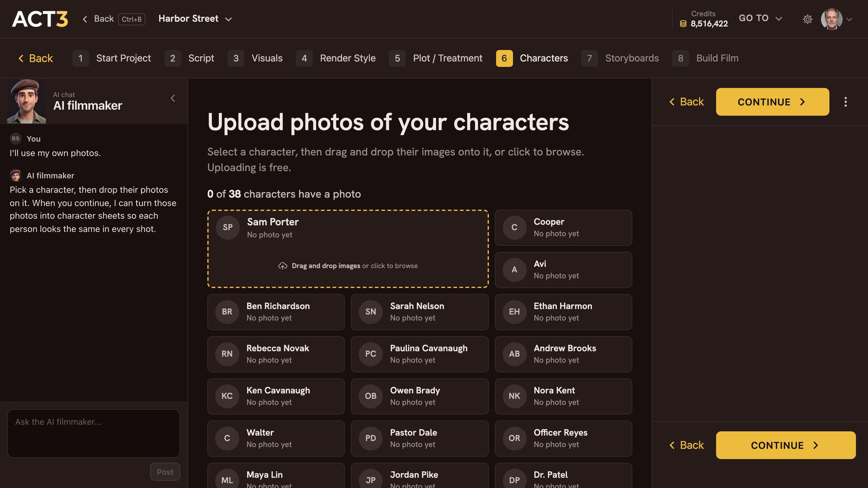The width and height of the screenshot is (868, 488).
Task: Select the Officer Reyes character card
Action: pyautogui.click(x=563, y=438)
